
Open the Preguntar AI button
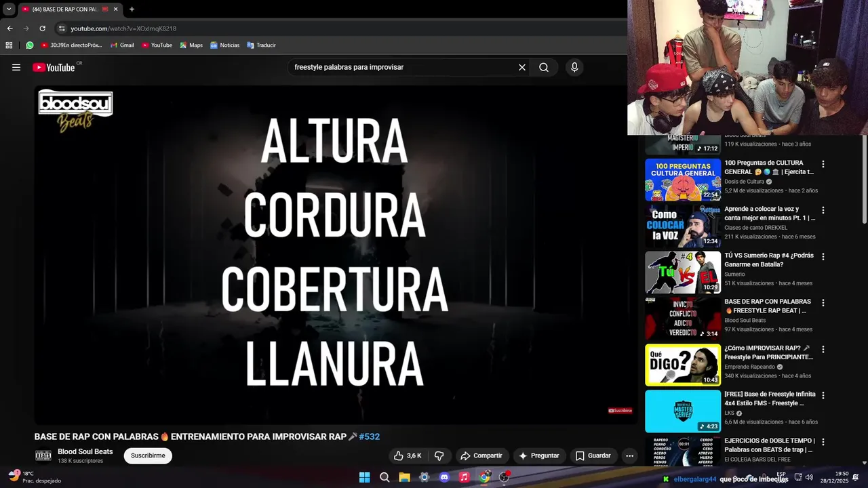coord(538,455)
